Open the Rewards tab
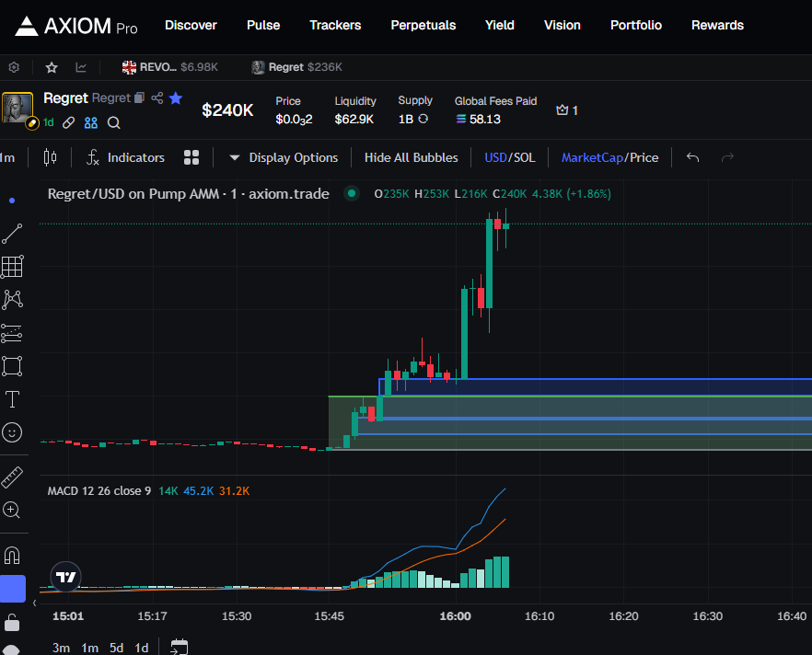 (x=717, y=26)
